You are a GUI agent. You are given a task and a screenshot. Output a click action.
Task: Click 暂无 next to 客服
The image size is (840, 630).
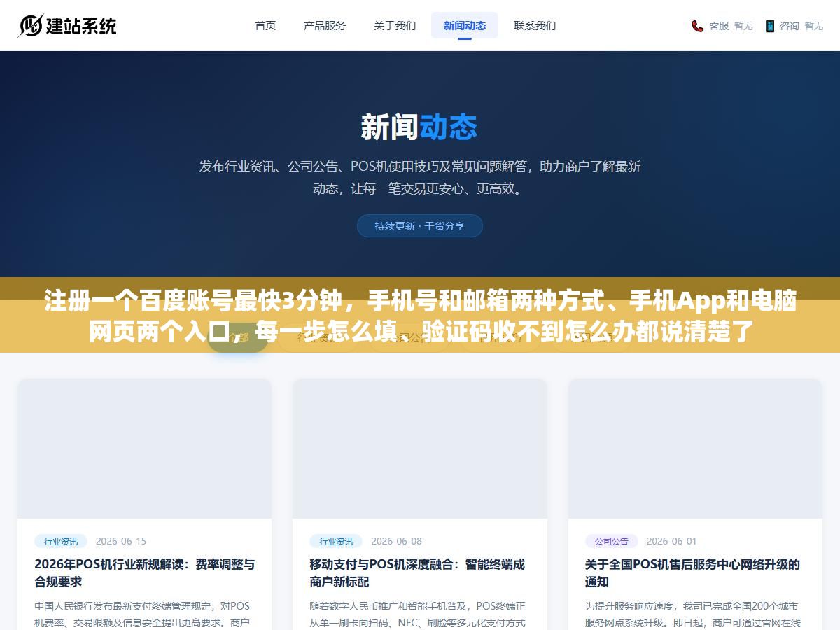[743, 26]
